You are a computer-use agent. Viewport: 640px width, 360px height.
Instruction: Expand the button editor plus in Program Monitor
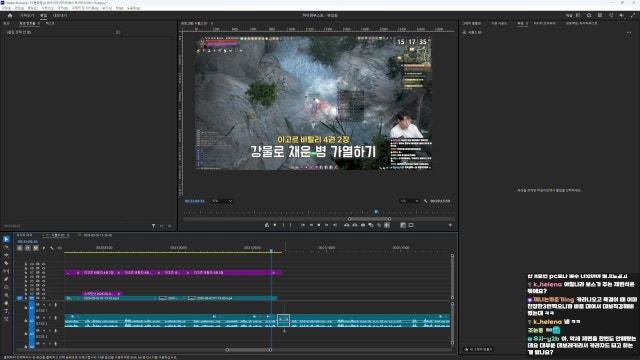pos(450,225)
